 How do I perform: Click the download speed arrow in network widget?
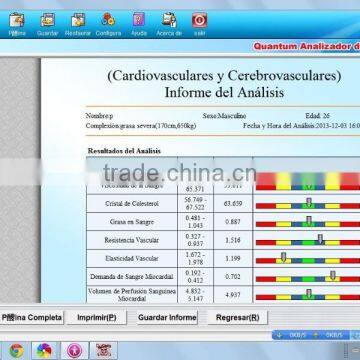tap(279, 335)
